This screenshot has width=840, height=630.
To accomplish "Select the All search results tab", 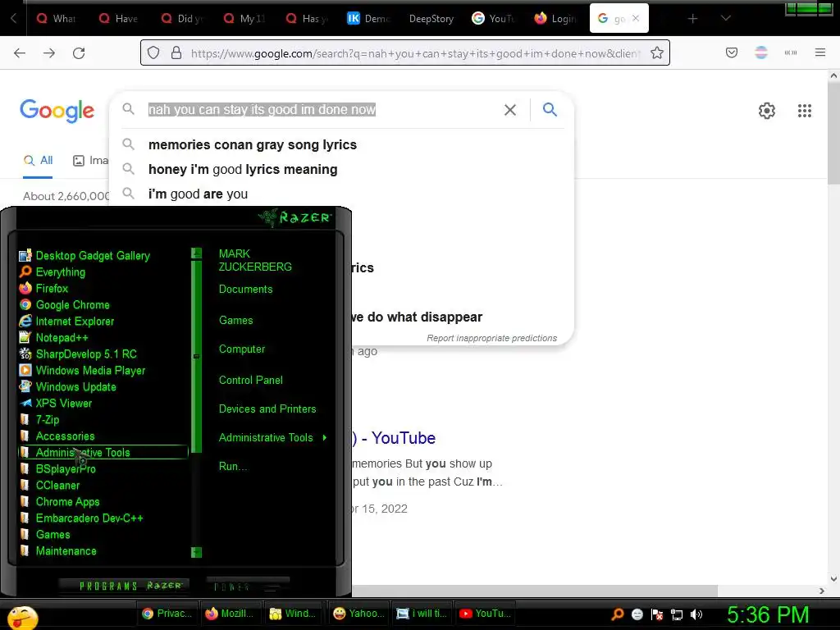I will (x=38, y=160).
